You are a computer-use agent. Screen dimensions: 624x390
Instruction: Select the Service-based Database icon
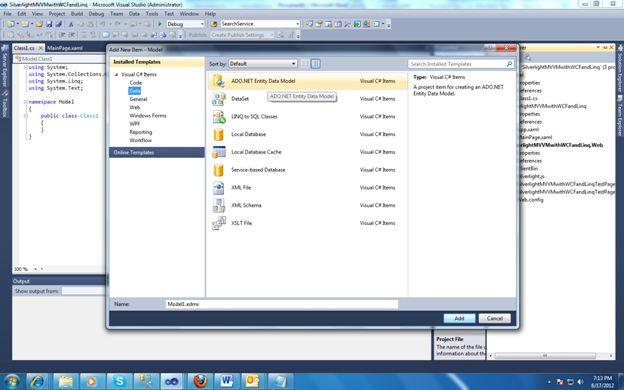(218, 170)
